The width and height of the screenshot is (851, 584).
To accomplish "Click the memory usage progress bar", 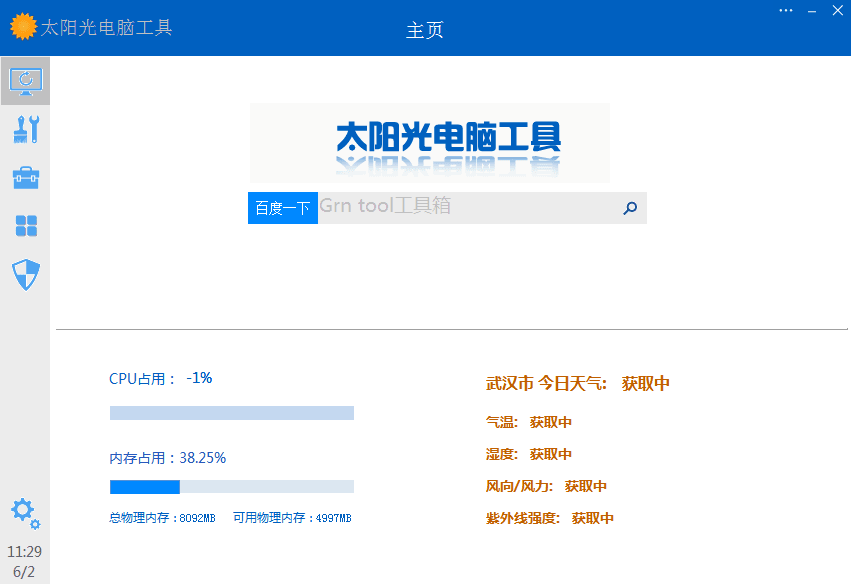I will point(231,487).
